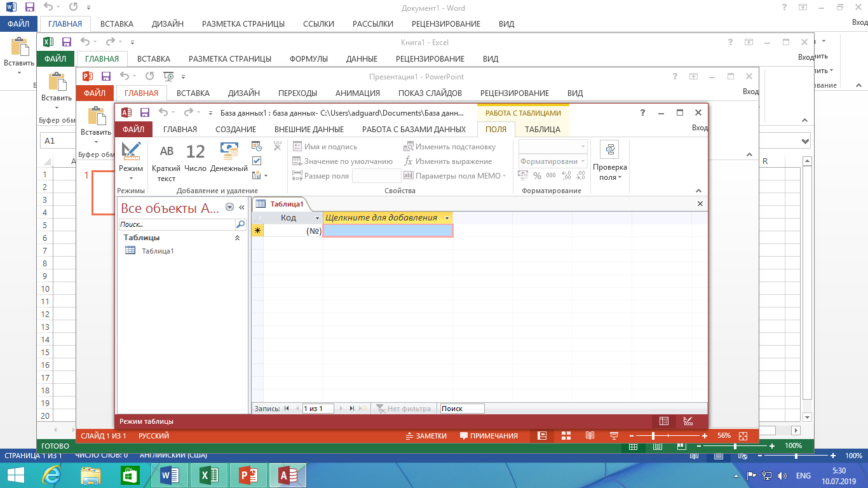Adjust the Word zoom slider

[797, 456]
